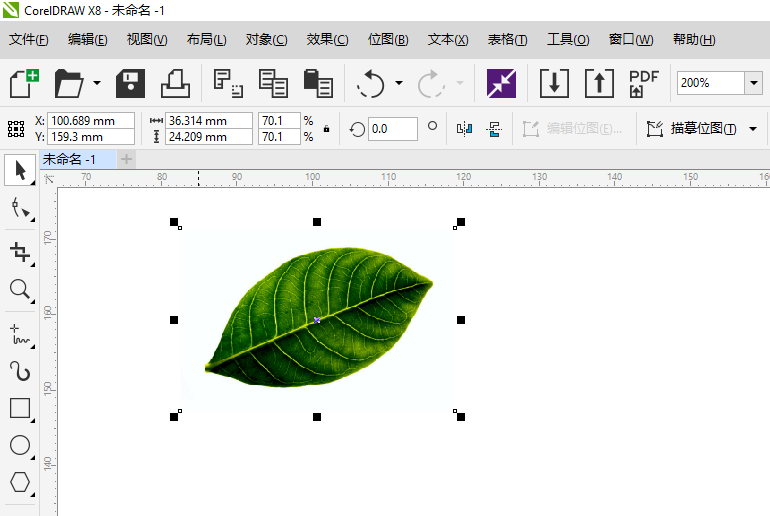This screenshot has width=770, height=516.
Task: Expand the Undo history dropdown arrow
Action: (399, 83)
